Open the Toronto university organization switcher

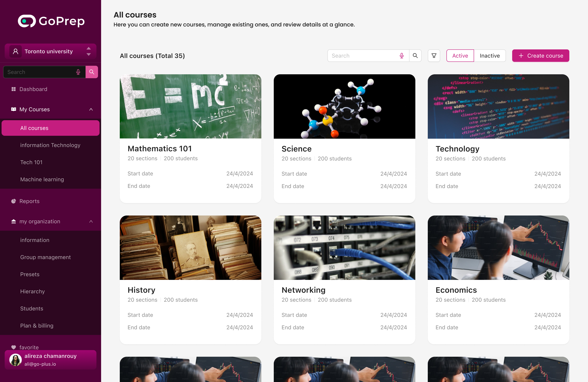tap(50, 51)
